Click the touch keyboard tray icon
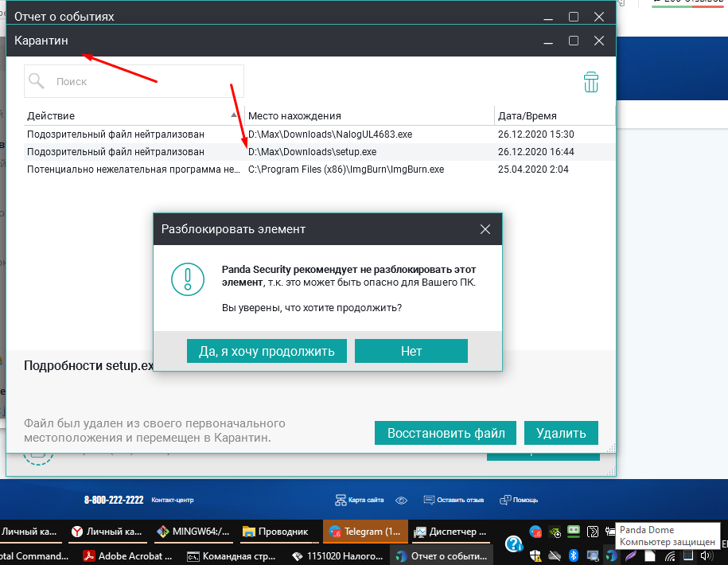The image size is (728, 565). click(688, 555)
